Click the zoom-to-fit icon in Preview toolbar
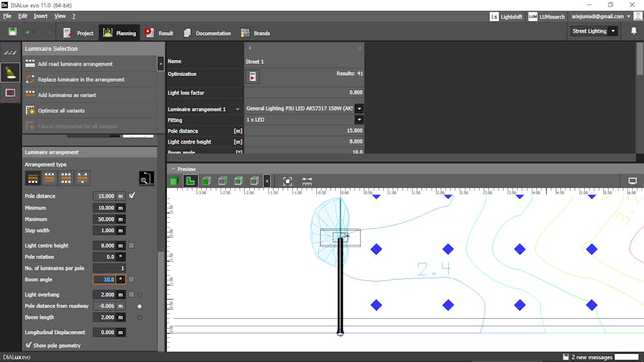The width and height of the screenshot is (644, 362). (x=287, y=181)
